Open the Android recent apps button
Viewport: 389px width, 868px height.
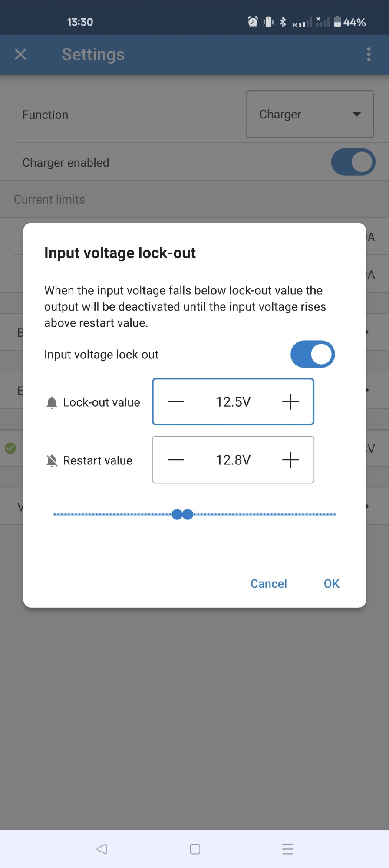pyautogui.click(x=287, y=849)
